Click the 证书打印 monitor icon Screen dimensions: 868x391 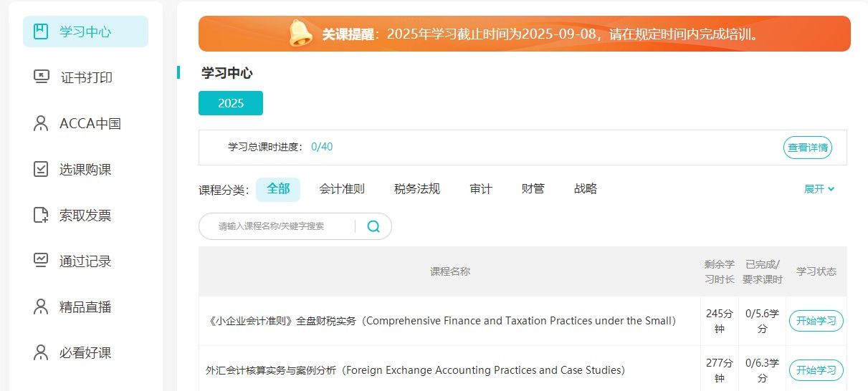coord(41,77)
